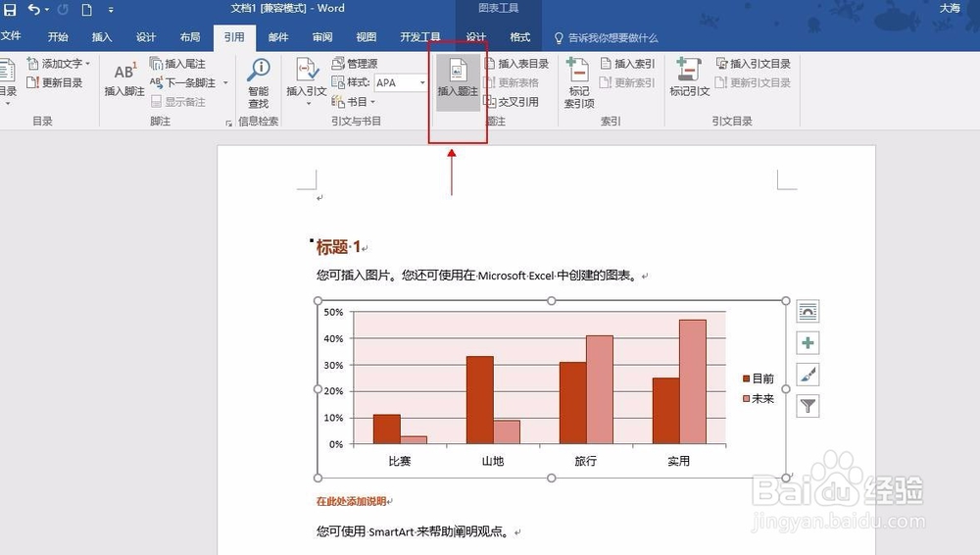
Task: Click 管理源
Action: pos(355,63)
